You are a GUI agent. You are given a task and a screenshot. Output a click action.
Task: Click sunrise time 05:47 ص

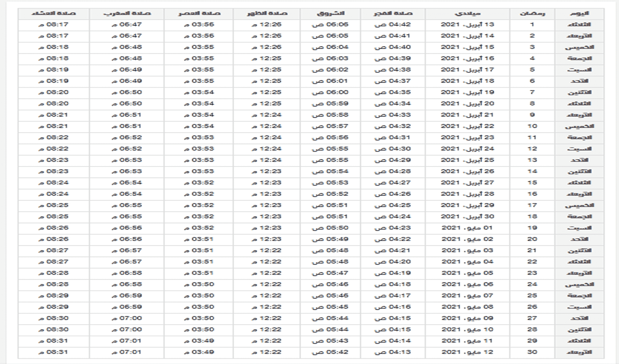[x=330, y=273]
